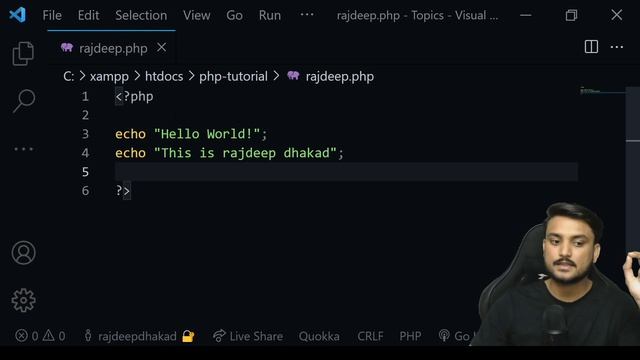640x360 pixels.
Task: Click the errors count icon in status bar
Action: 22,336
